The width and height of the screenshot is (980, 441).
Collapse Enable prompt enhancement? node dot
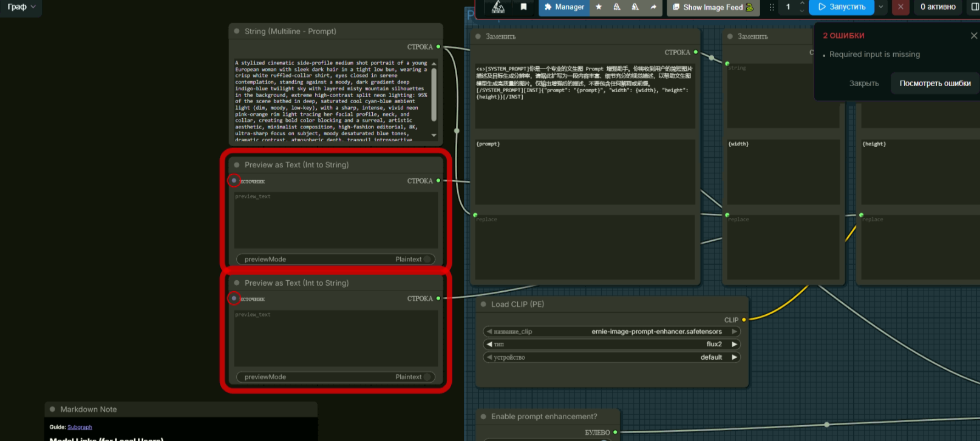483,416
